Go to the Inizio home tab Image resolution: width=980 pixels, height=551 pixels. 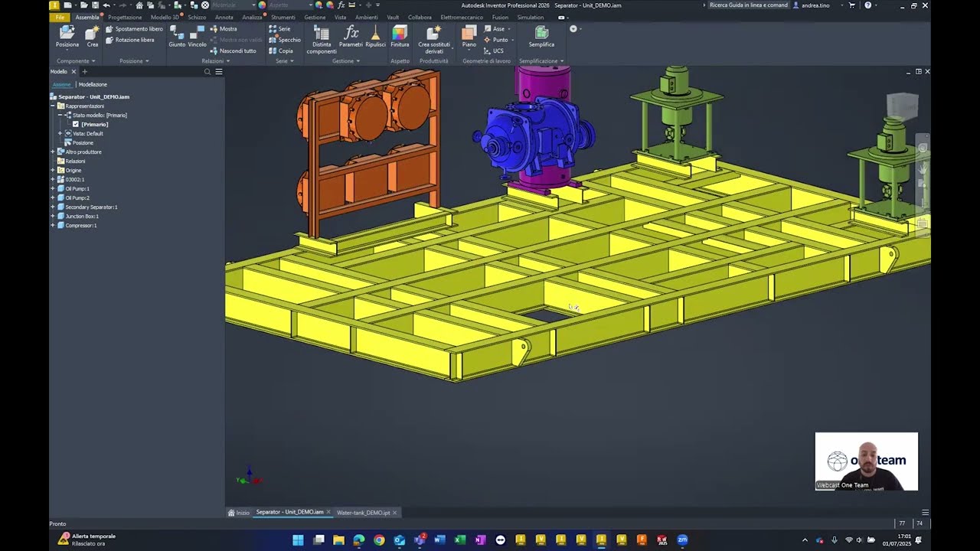click(x=239, y=512)
